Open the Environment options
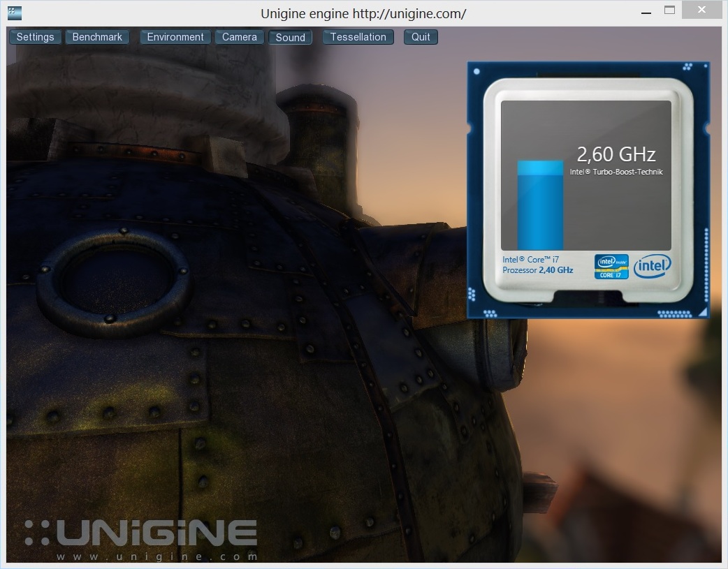The width and height of the screenshot is (728, 569). click(175, 37)
